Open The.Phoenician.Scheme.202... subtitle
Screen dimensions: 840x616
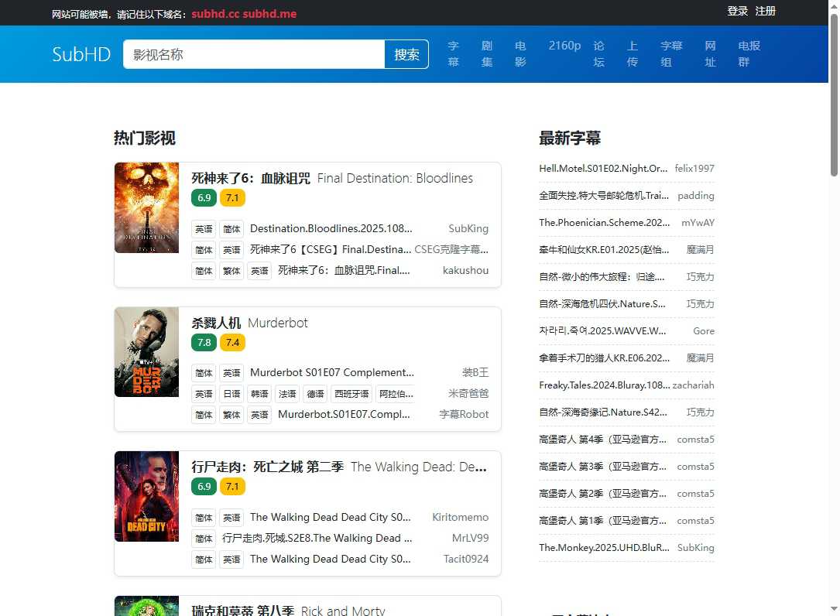coord(605,222)
